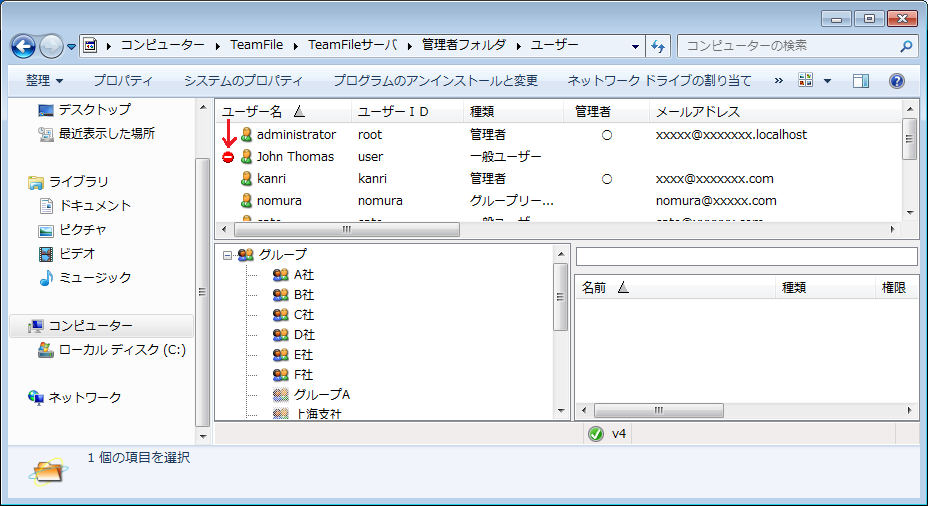Click プロパティ in the toolbar
This screenshot has width=928, height=506.
point(123,81)
